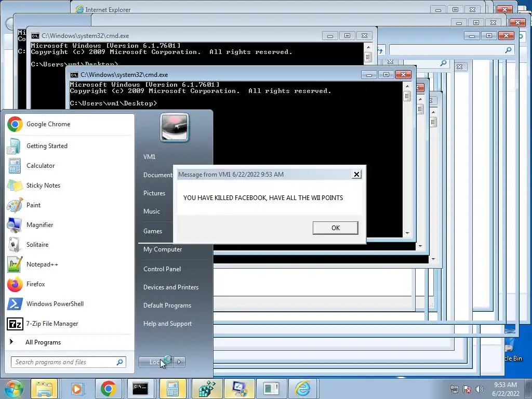Screen dimensions: 532x399
Task: Open My Computer from Start menu
Action: (163, 249)
